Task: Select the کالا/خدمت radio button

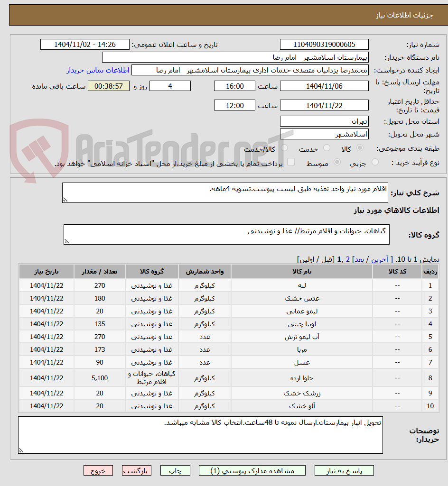Action: pyautogui.click(x=284, y=148)
